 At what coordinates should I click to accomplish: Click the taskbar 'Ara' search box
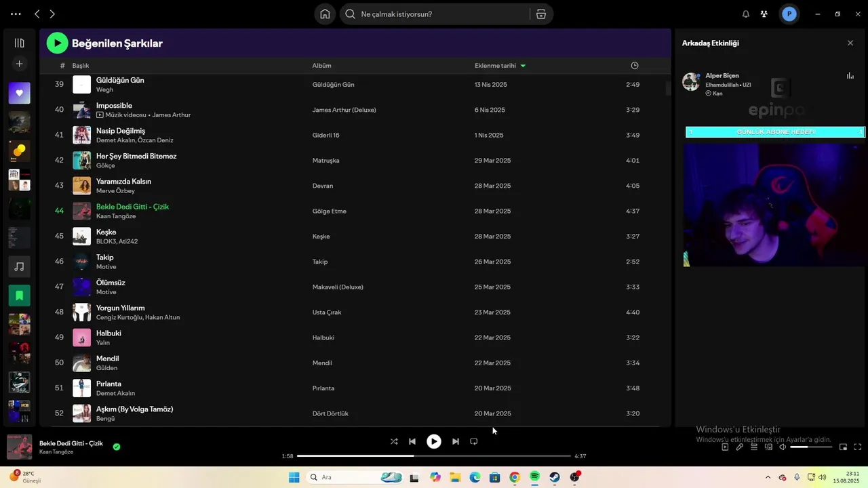[x=355, y=477]
